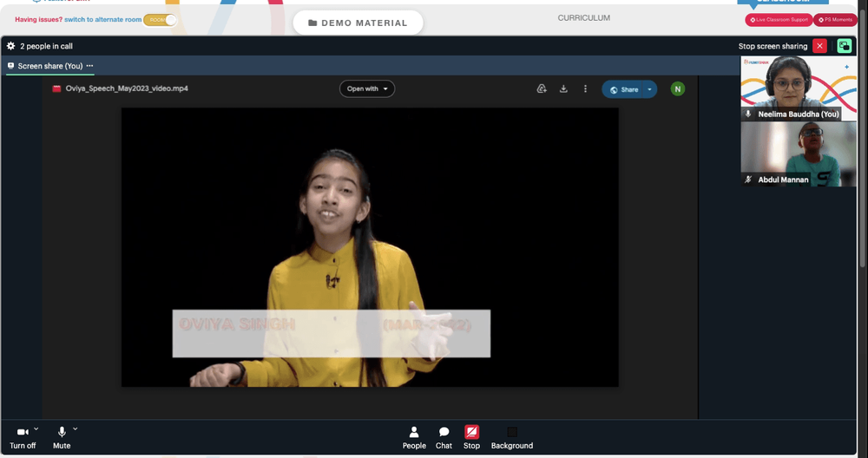
Task: Open the CURRICULUM tab
Action: 584,17
